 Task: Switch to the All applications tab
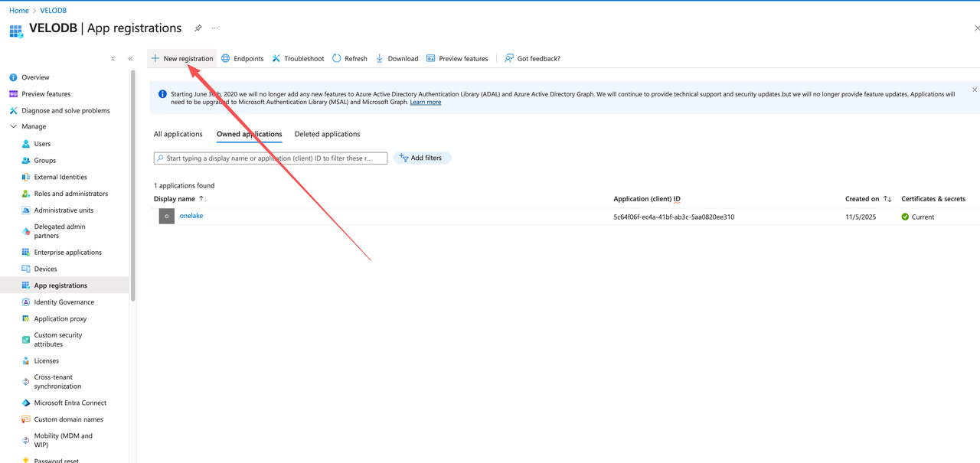(x=178, y=134)
